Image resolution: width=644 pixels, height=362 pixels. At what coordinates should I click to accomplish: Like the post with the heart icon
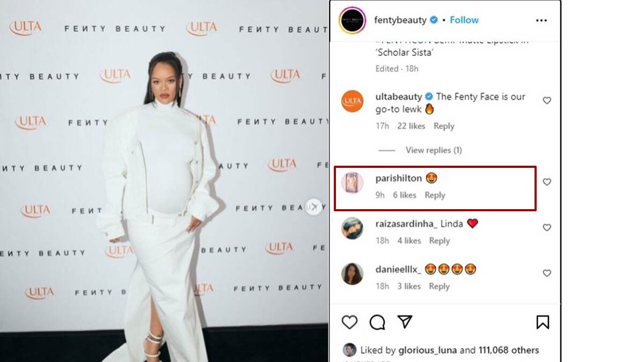pyautogui.click(x=350, y=322)
